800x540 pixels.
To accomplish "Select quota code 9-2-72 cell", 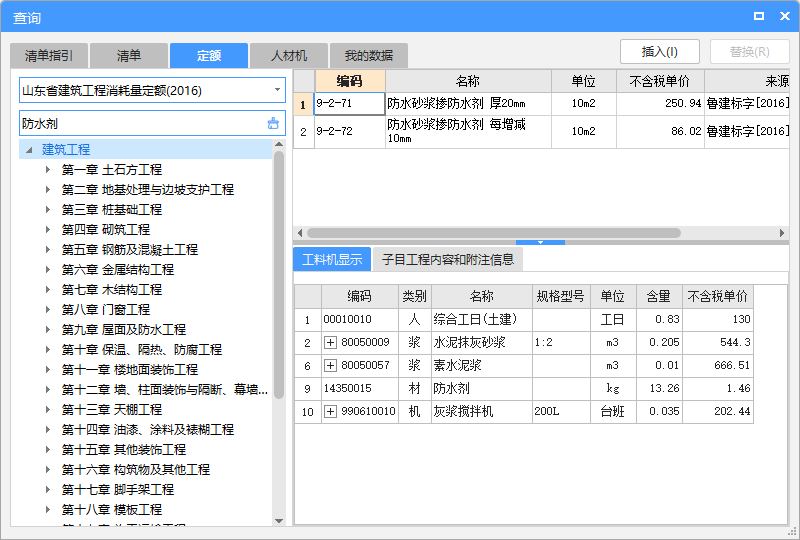I will (x=349, y=132).
